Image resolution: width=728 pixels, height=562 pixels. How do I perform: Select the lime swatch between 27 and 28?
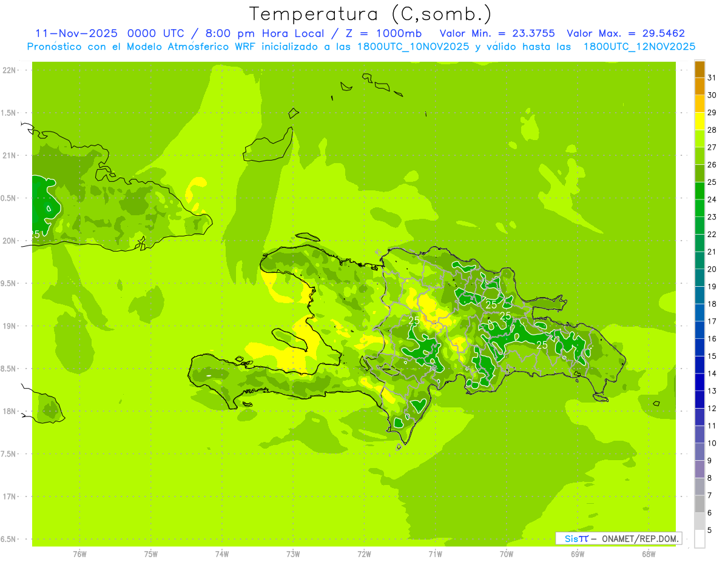click(699, 139)
